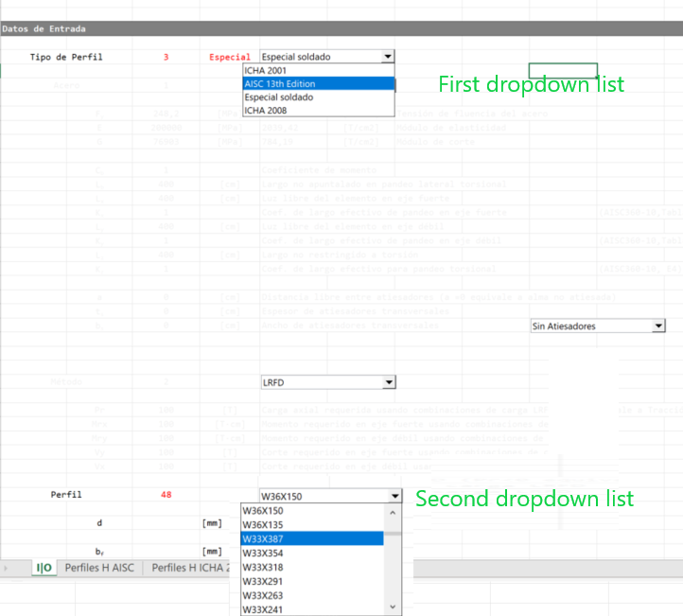The height and width of the screenshot is (616, 683).
Task: Select W36X135 in the profile list
Action: 312,525
